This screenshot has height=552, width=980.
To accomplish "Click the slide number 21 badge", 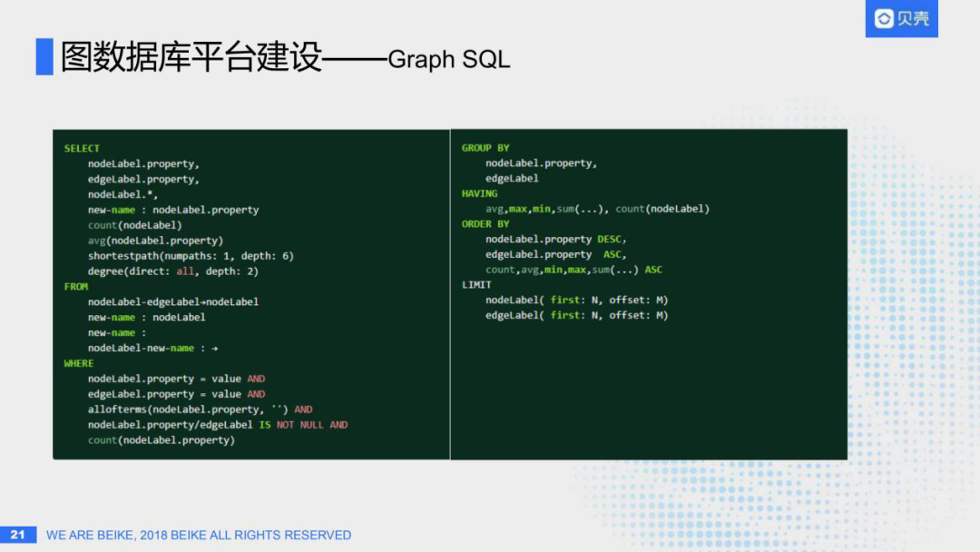I will click(18, 535).
